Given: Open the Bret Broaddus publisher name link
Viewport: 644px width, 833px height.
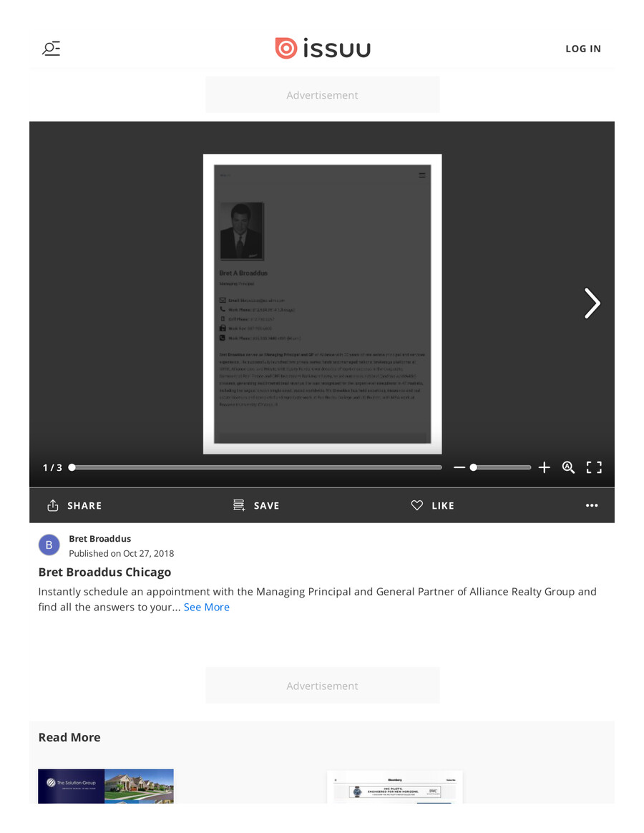Looking at the screenshot, I should pyautogui.click(x=99, y=539).
